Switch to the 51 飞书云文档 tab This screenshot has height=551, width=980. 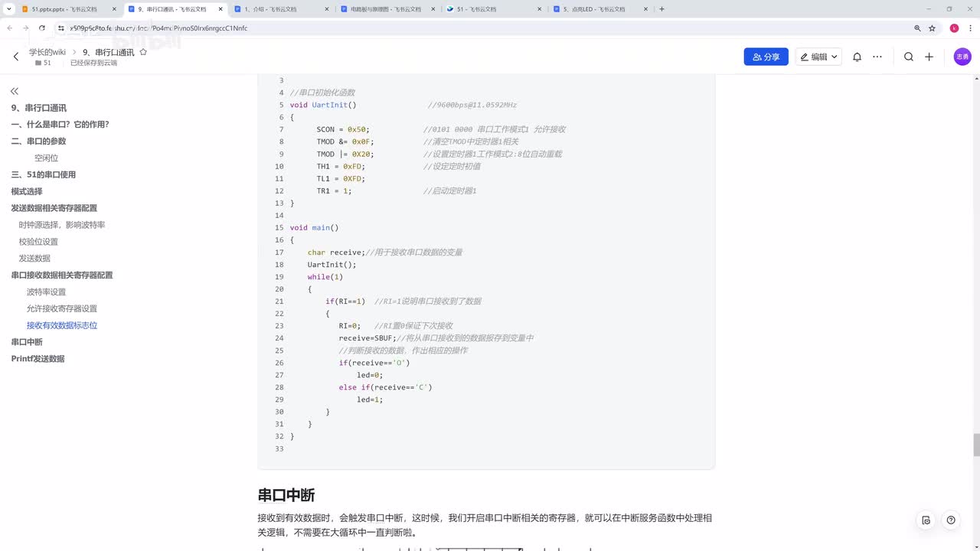click(492, 9)
